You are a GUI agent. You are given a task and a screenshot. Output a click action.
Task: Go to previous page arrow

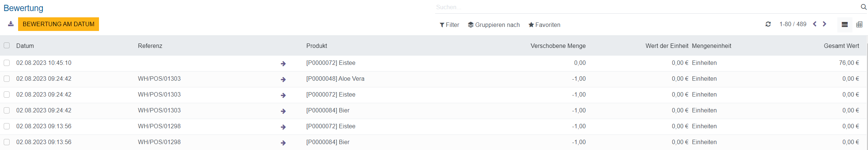814,24
